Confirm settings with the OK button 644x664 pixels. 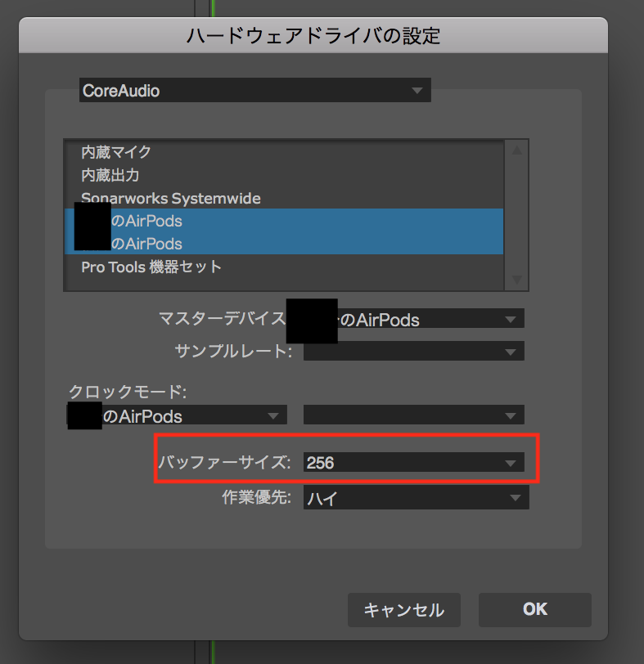point(534,609)
